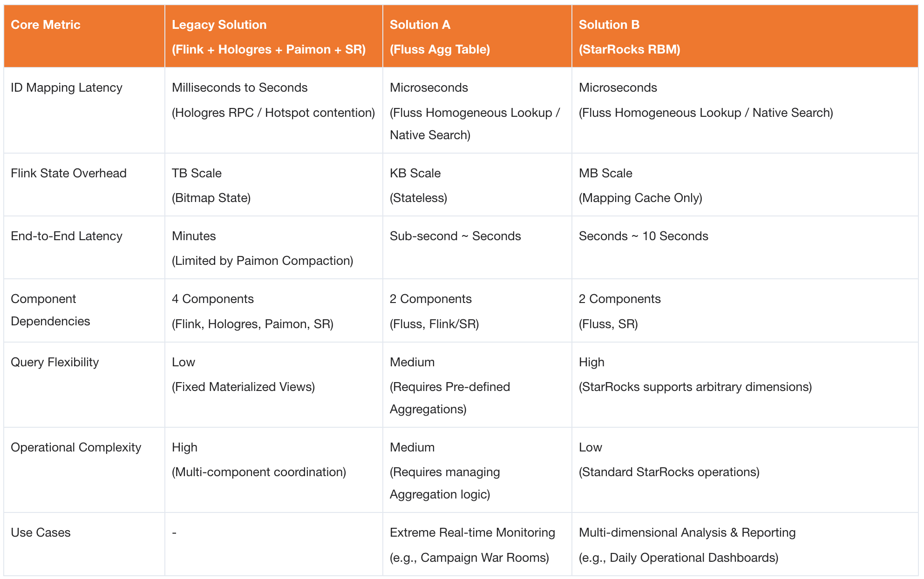Select the Query Flexibility row label
Viewport: 924px width, 579px height.
click(54, 363)
